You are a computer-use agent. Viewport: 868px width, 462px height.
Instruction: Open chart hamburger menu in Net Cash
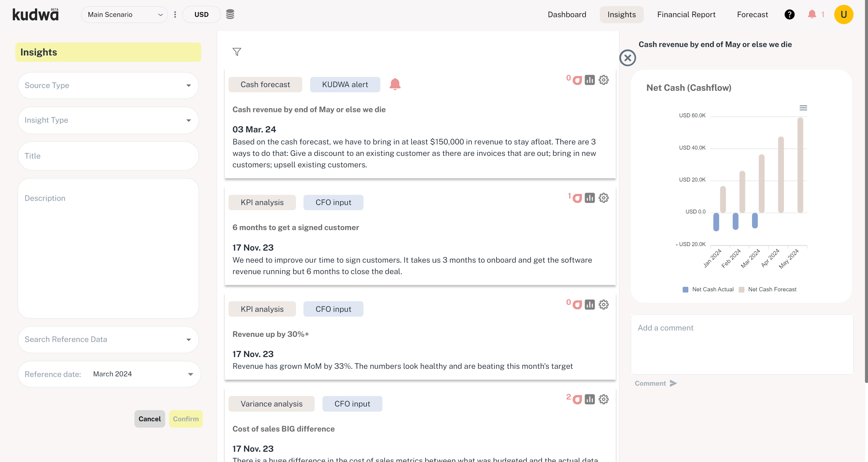click(803, 108)
